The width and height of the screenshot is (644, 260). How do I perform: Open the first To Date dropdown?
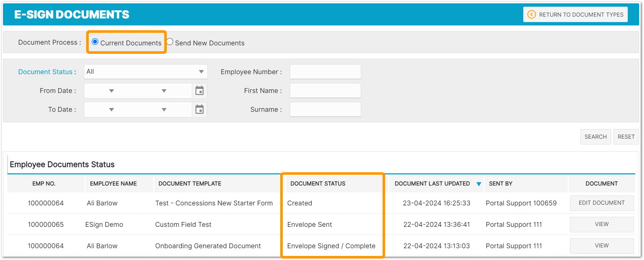pyautogui.click(x=111, y=110)
